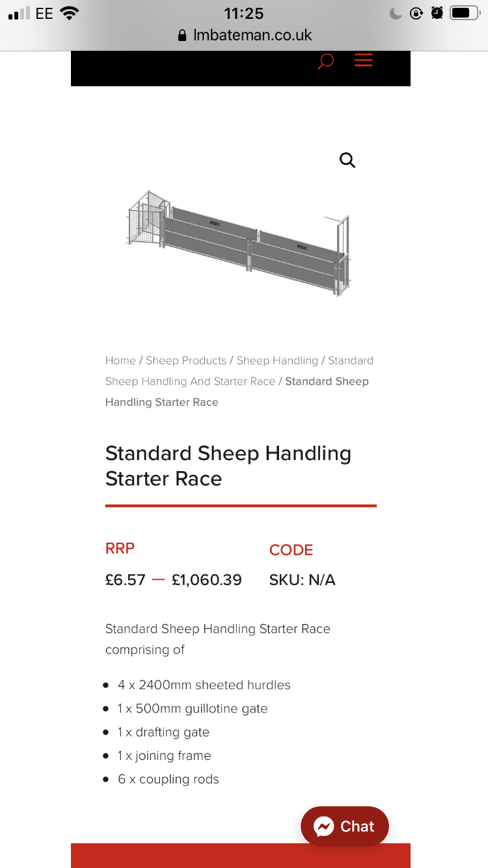Viewport: 488px width, 868px height.
Task: Select the Standard Sheep Handling Starter Race title
Action: tap(228, 466)
